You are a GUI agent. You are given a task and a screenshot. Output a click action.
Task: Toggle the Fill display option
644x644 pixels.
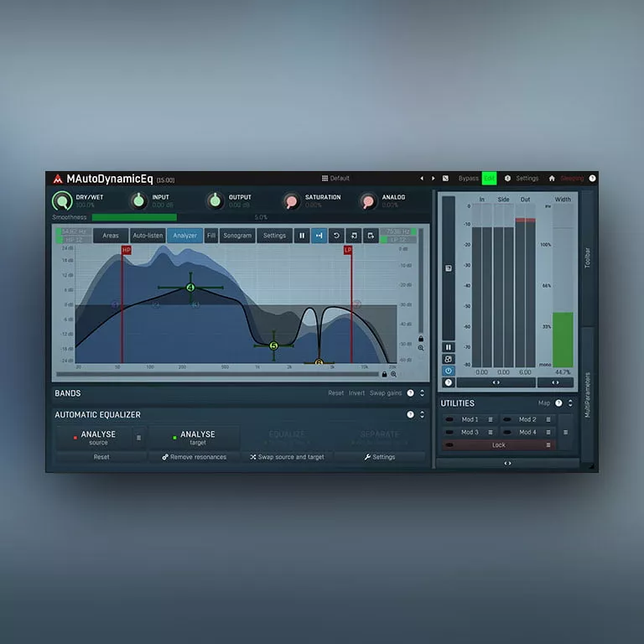pos(211,236)
